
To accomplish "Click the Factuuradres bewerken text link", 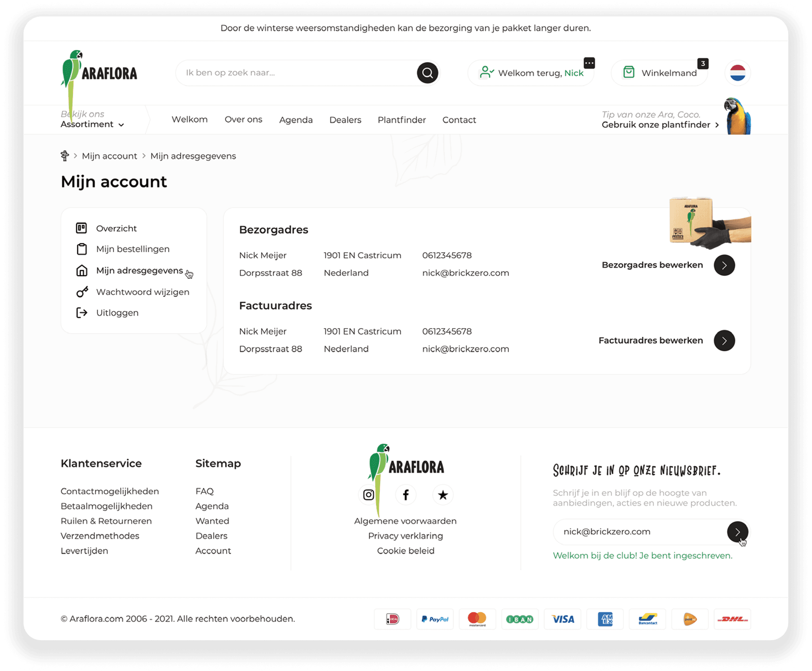I will coord(651,341).
